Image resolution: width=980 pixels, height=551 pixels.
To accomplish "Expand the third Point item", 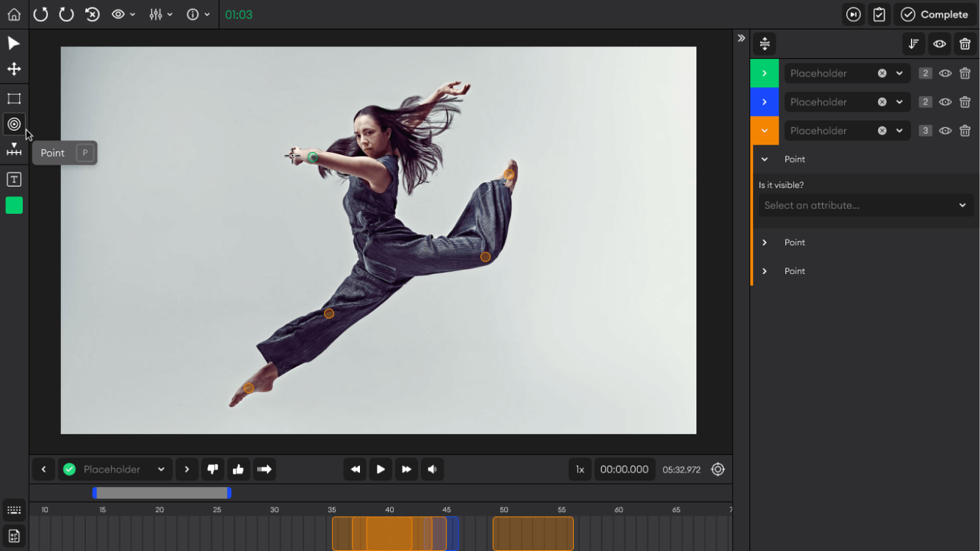I will pyautogui.click(x=765, y=271).
